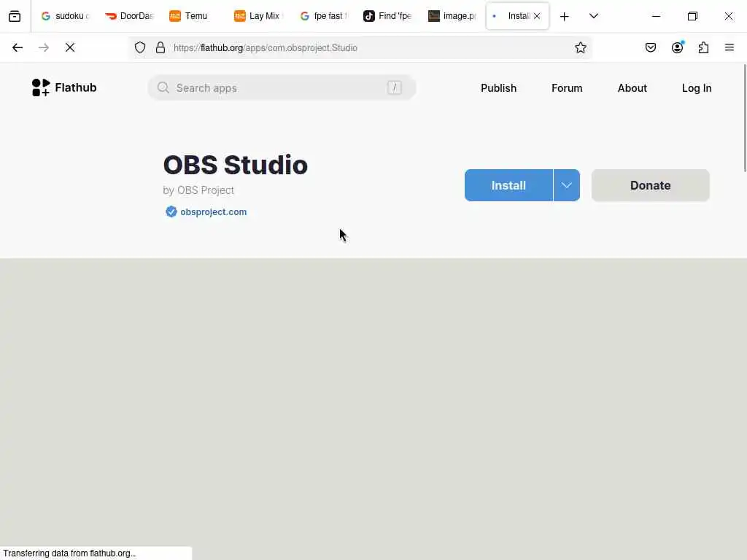Show site security padlock info

[160, 47]
